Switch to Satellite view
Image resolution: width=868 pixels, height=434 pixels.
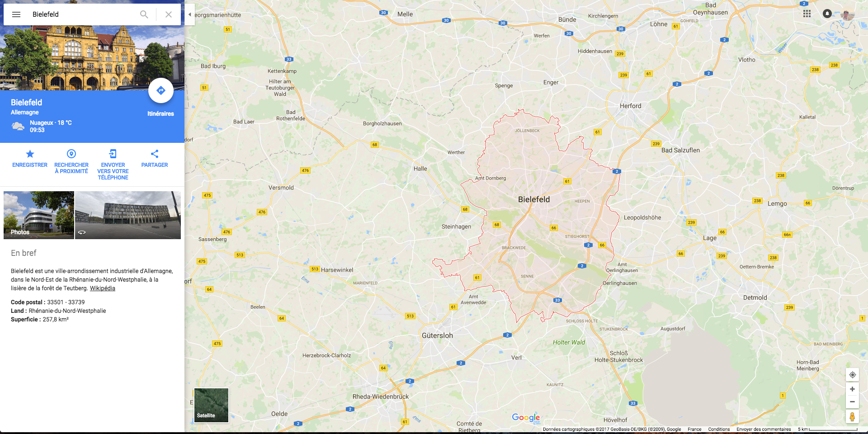[x=212, y=406]
